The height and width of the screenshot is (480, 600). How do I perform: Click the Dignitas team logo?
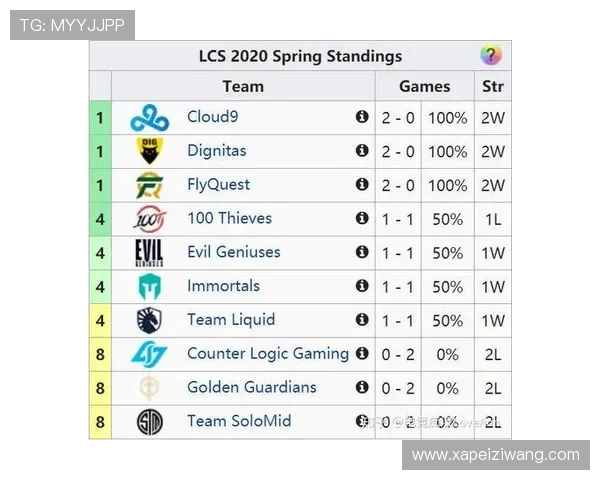coord(149,152)
